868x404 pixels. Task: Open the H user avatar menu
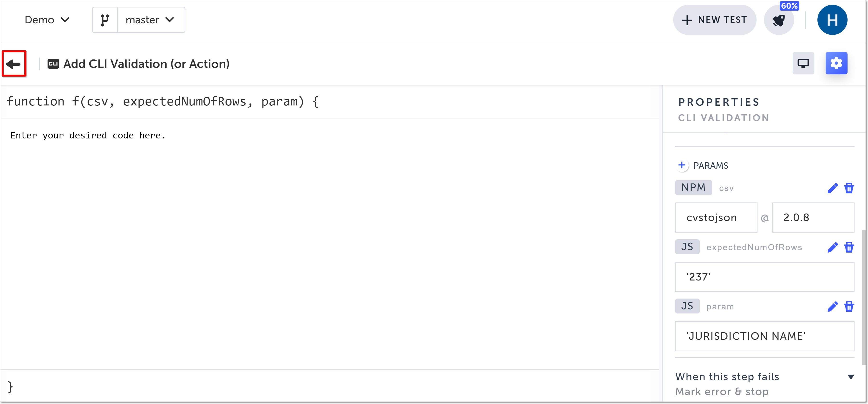(x=832, y=20)
